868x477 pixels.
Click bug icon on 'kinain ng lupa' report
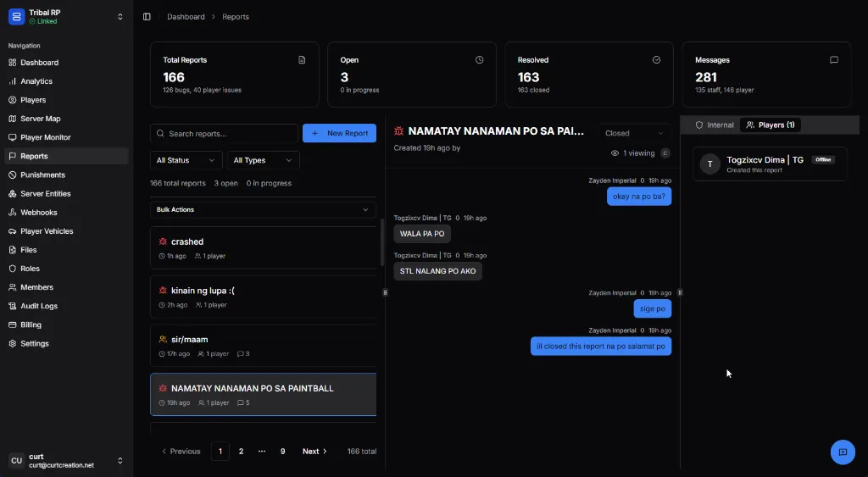pyautogui.click(x=163, y=291)
